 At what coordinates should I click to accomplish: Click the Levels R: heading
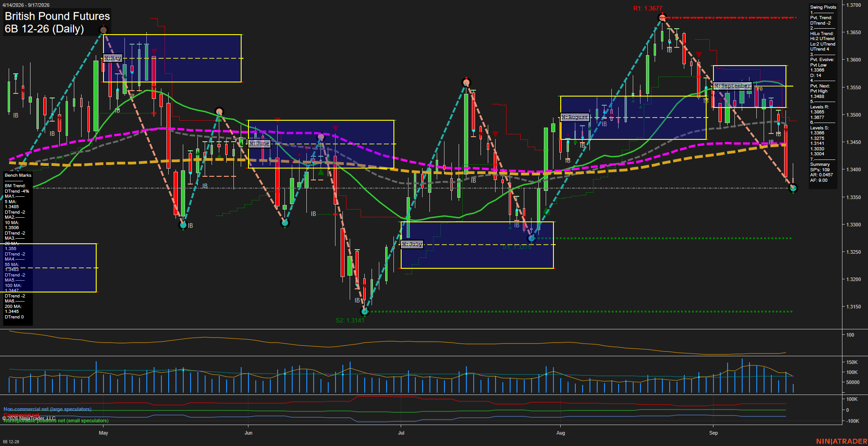pos(820,107)
